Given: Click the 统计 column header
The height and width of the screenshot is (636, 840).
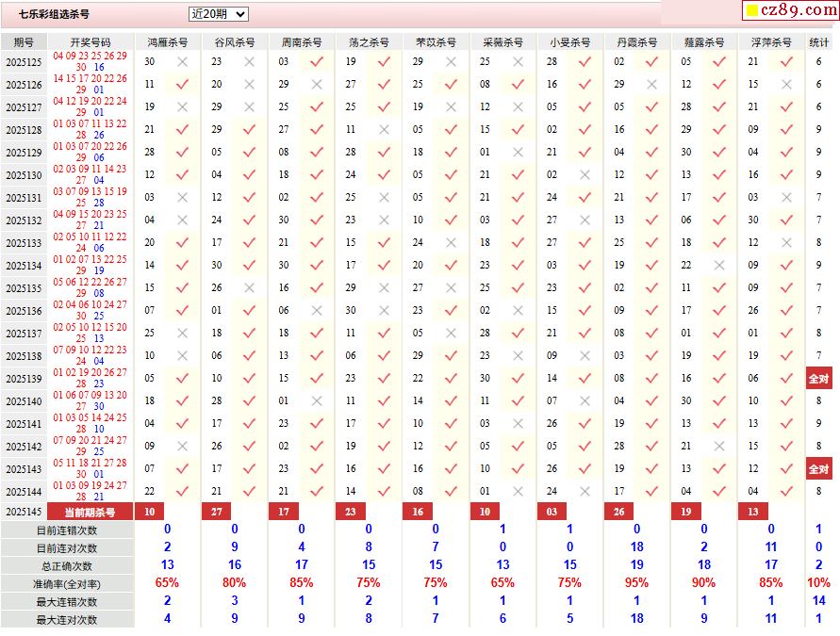Looking at the screenshot, I should 818,42.
